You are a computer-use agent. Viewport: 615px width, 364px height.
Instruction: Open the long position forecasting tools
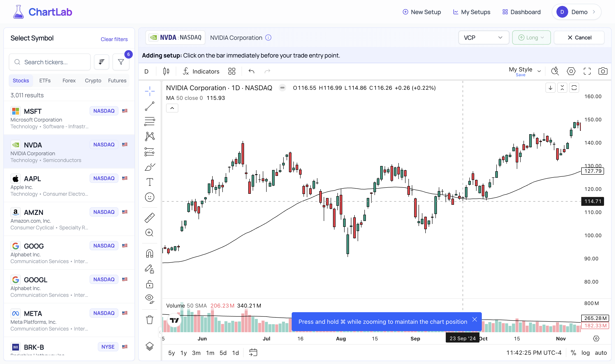click(149, 152)
